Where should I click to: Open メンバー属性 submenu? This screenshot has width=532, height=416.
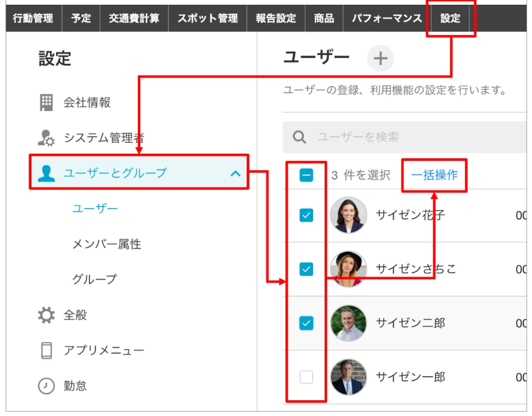[x=107, y=244]
